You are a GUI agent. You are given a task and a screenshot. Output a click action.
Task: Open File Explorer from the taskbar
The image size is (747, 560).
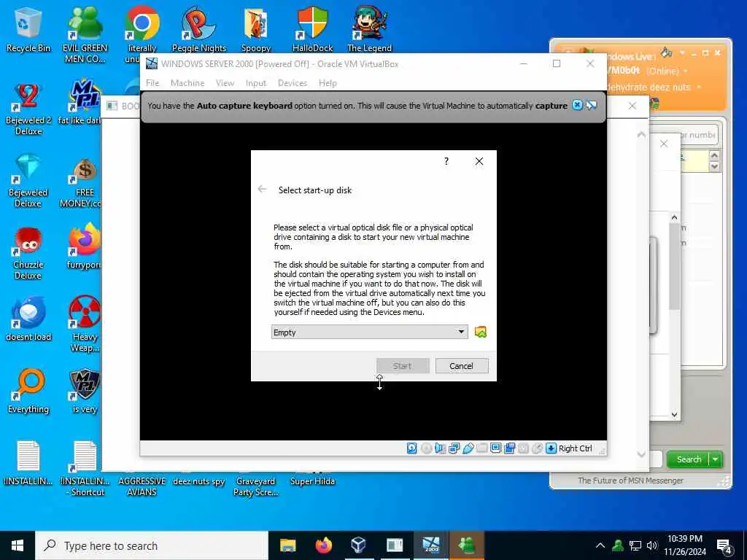coord(287,545)
